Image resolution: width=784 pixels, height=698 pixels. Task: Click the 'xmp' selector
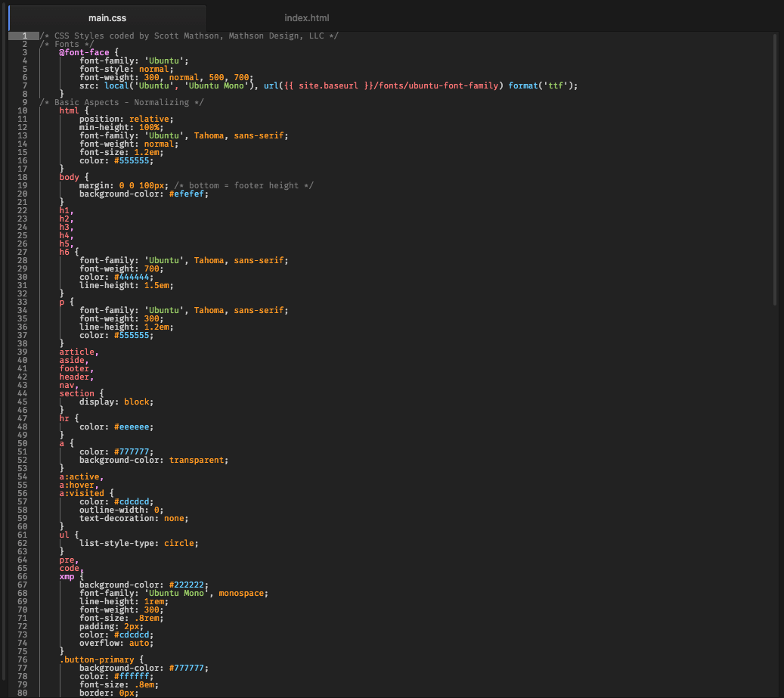tap(67, 576)
